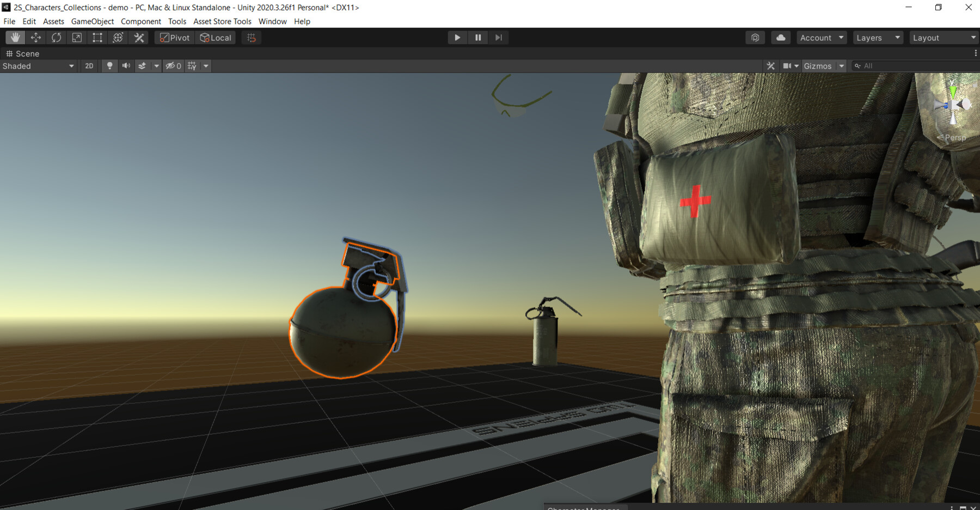This screenshot has width=980, height=510.
Task: Select the Rect tool
Action: coord(97,38)
